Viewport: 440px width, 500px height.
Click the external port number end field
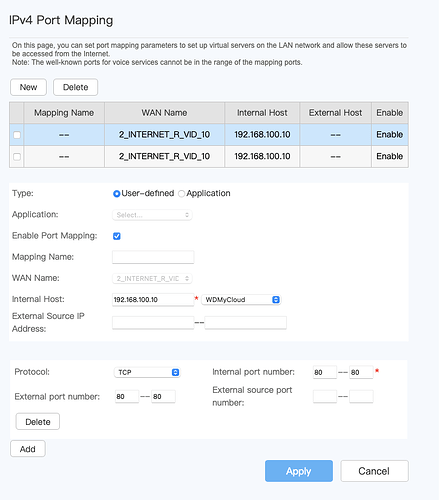click(x=163, y=397)
